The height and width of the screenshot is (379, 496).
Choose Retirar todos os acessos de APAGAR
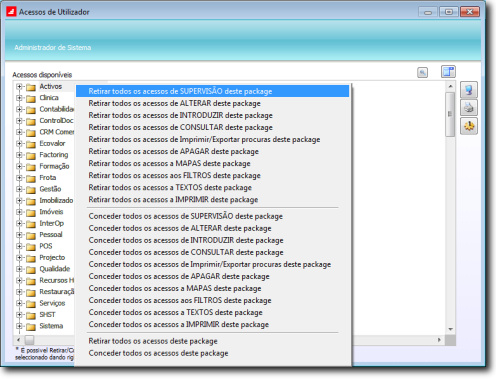213,151
